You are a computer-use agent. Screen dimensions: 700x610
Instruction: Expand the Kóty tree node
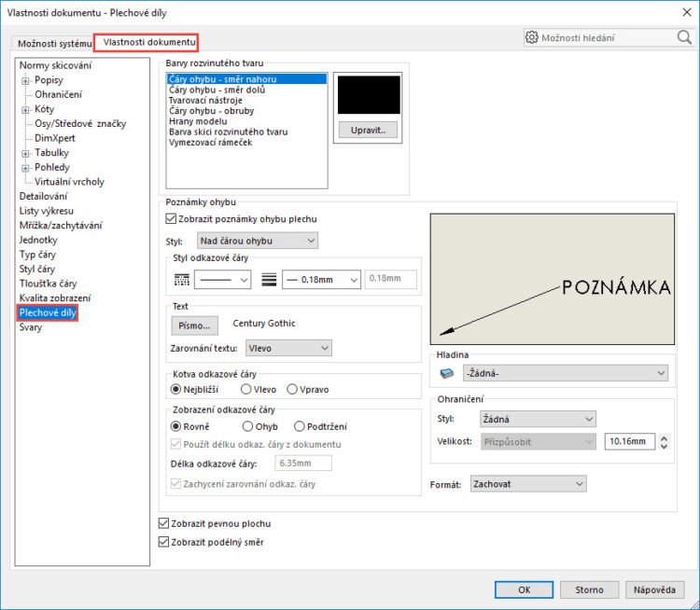coord(26,109)
